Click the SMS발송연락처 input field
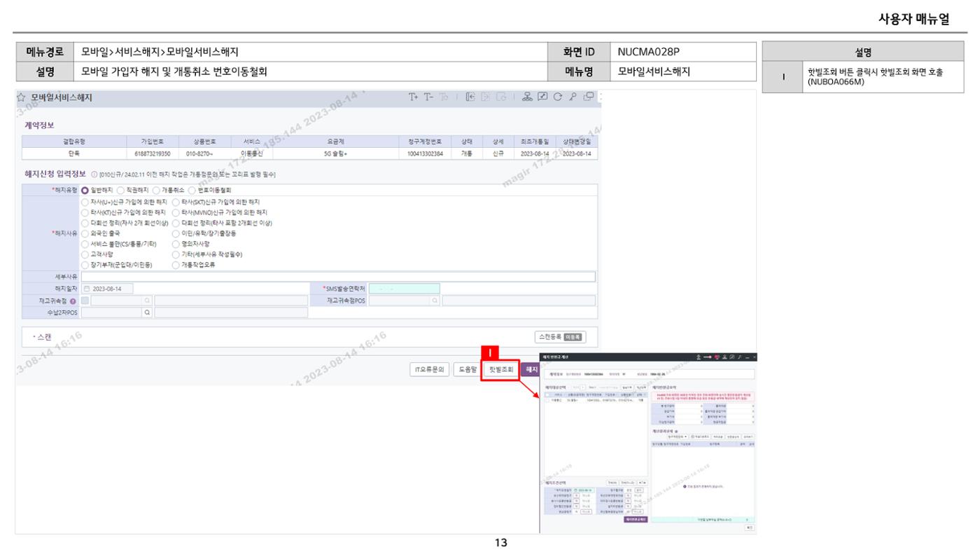Screen dimensions: 980x552 (x=404, y=289)
